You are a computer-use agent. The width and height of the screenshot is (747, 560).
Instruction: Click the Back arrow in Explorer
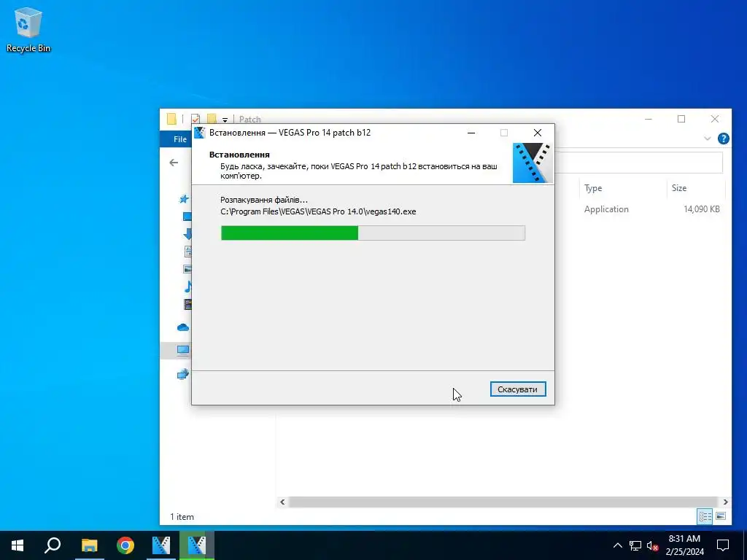click(x=174, y=163)
